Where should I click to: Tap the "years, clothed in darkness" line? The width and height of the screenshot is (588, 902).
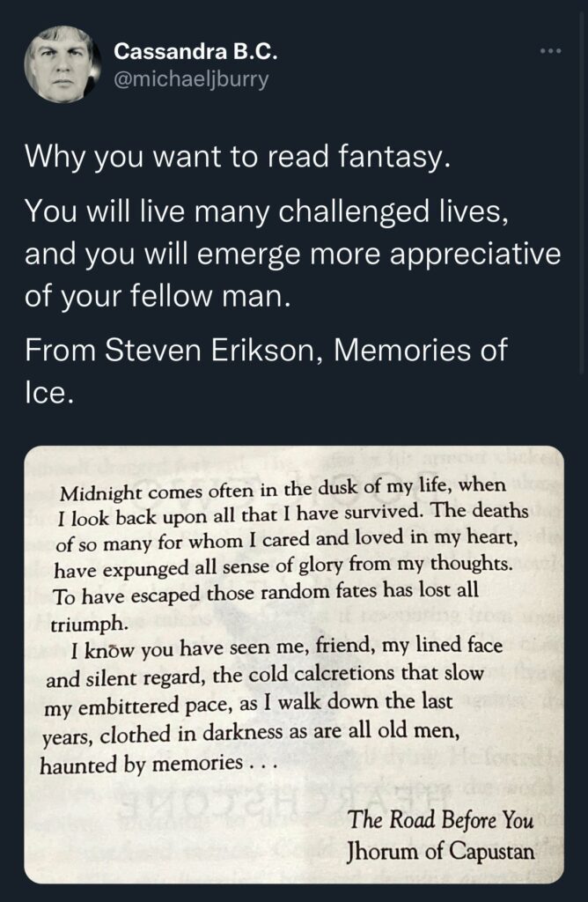[251, 734]
